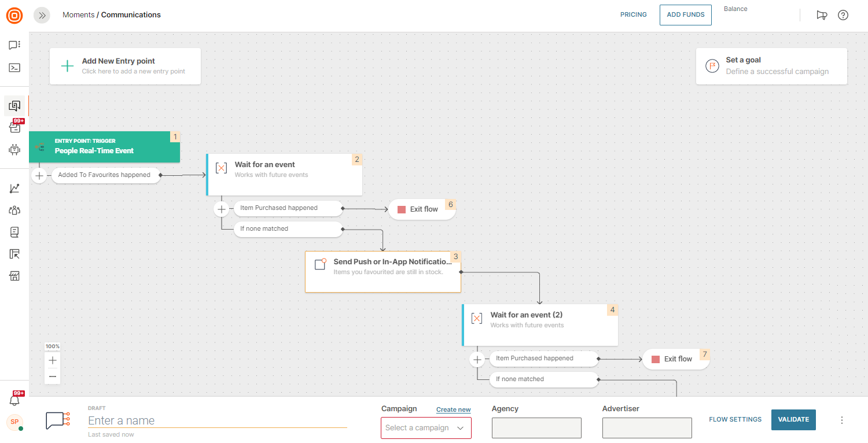Open the Select a campaign dropdown
Viewport: 868px width, 443px height.
(426, 428)
